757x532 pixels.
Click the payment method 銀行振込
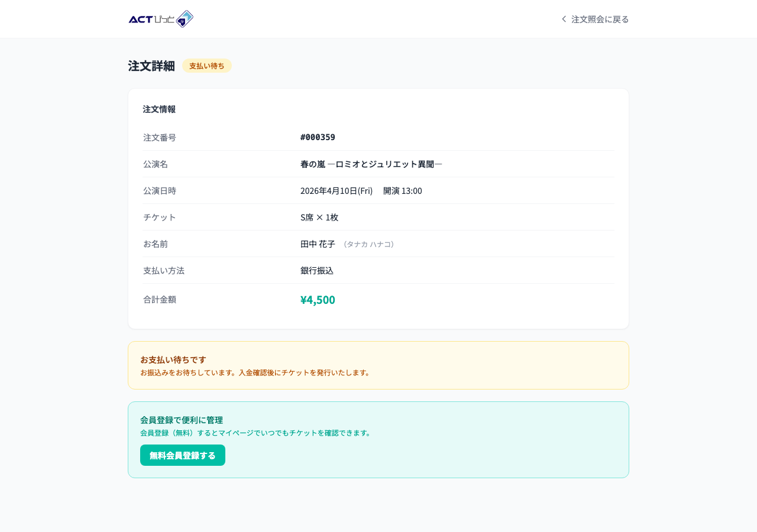(x=317, y=270)
